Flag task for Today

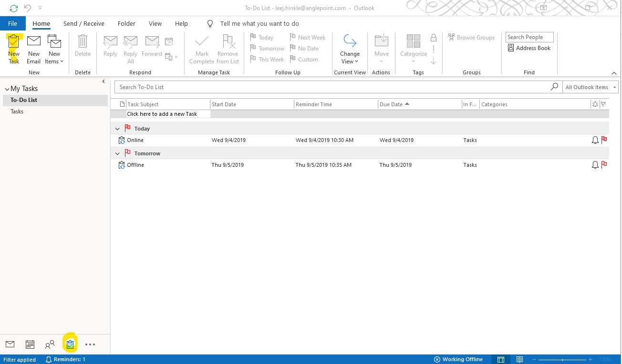(262, 38)
